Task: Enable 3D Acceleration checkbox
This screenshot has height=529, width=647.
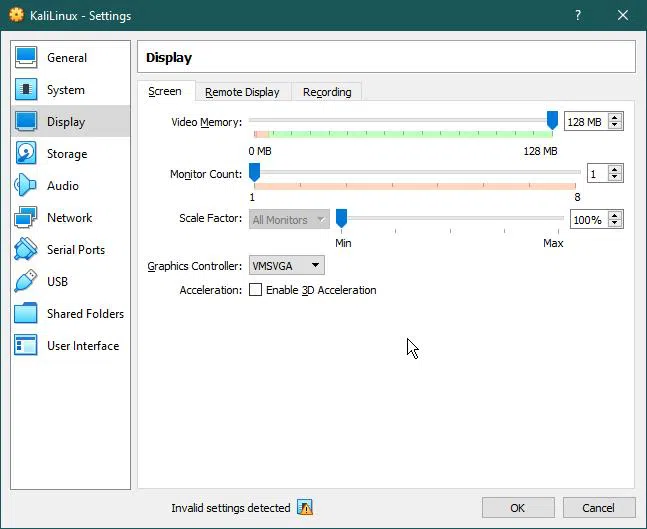Action: [x=255, y=290]
